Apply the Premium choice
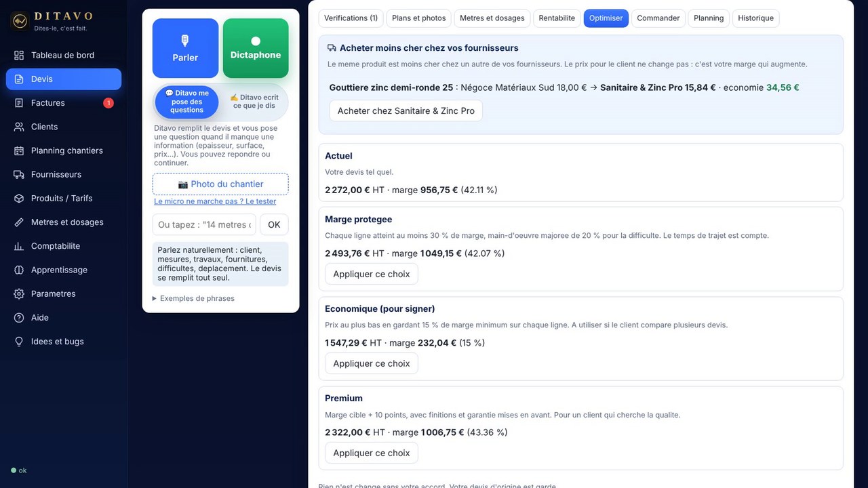This screenshot has height=488, width=868. pos(372,453)
